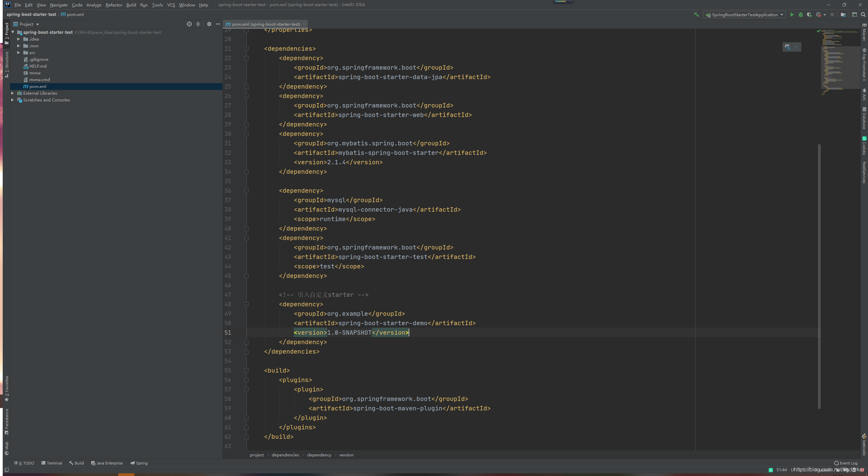Collapse all in Project panel
The height and width of the screenshot is (476, 868).
[x=198, y=24]
